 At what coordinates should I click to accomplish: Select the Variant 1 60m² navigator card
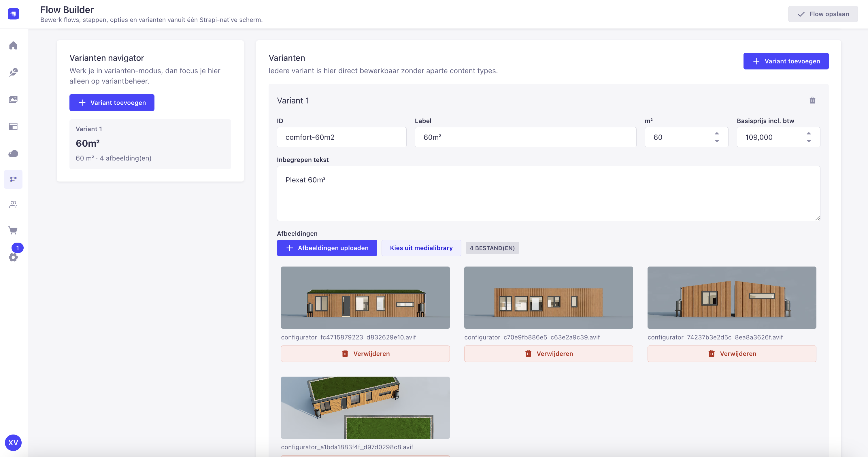(x=150, y=144)
